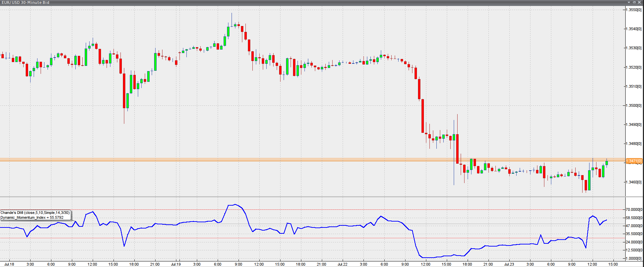Click the Dynamic_Momentum_Index value readout
The image size is (644, 267).
[x=32, y=218]
